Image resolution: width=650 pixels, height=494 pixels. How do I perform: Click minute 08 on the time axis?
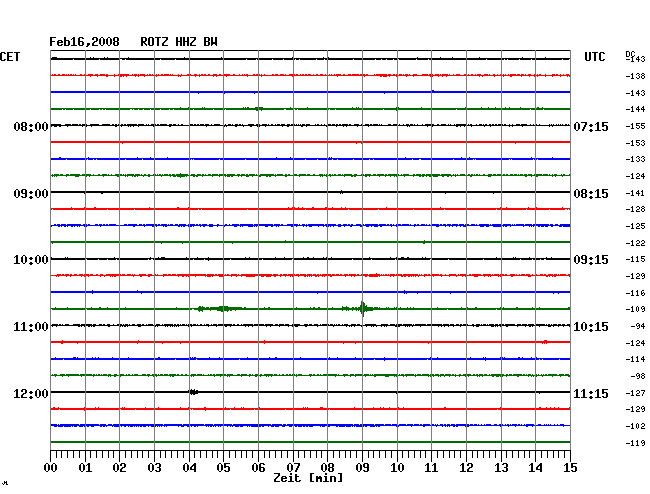tap(327, 467)
